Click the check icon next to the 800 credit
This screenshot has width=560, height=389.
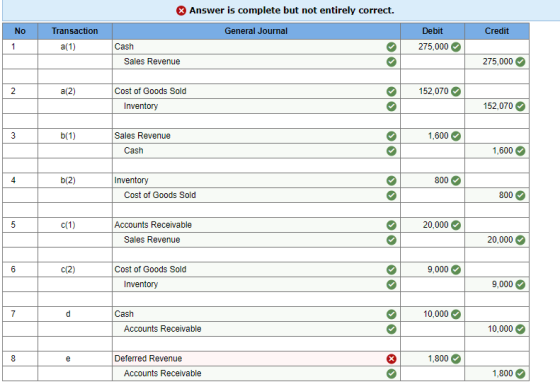(x=520, y=195)
